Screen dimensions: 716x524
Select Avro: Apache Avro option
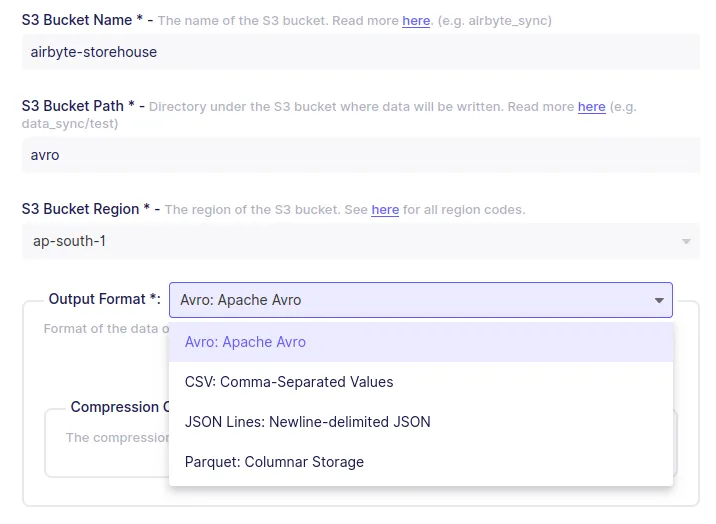click(x=421, y=342)
